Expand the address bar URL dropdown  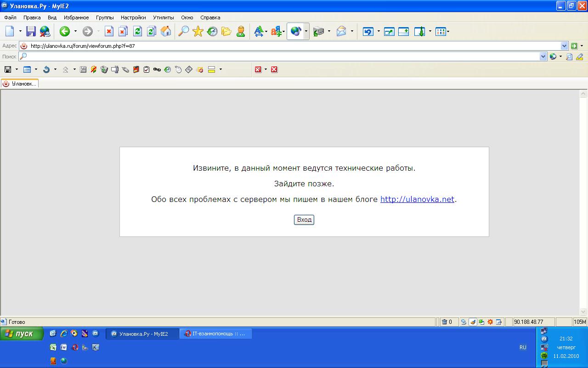point(564,46)
